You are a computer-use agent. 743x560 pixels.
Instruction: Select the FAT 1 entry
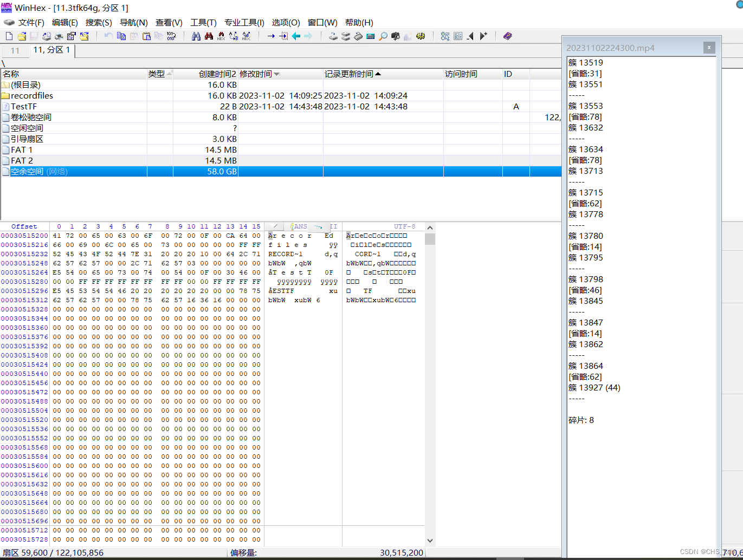click(x=281, y=150)
